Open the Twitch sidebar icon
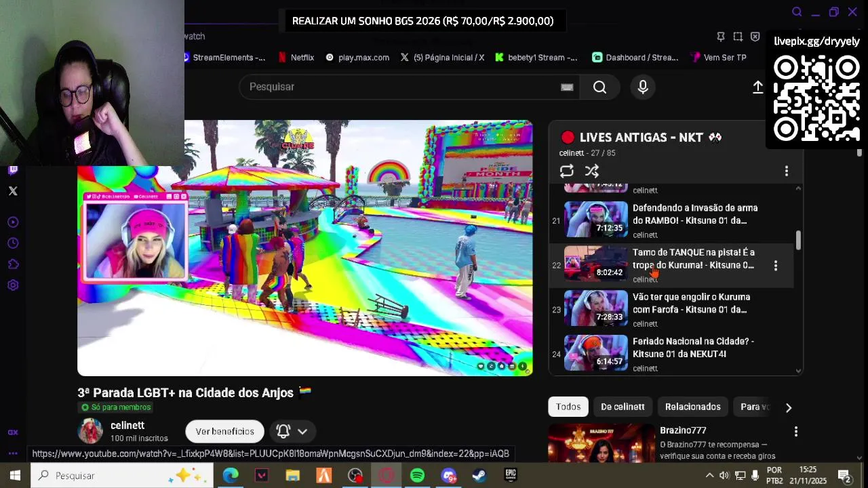868x488 pixels. pyautogui.click(x=13, y=169)
